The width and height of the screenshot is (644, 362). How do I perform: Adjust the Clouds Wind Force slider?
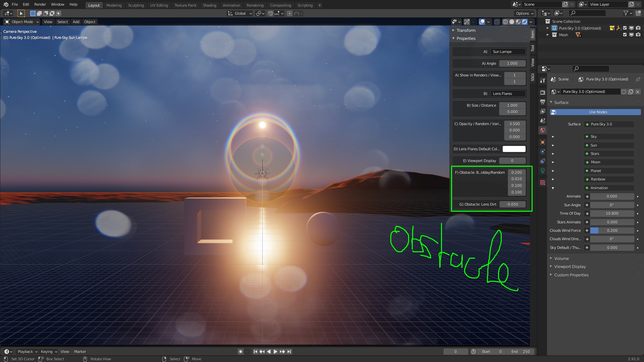point(612,230)
